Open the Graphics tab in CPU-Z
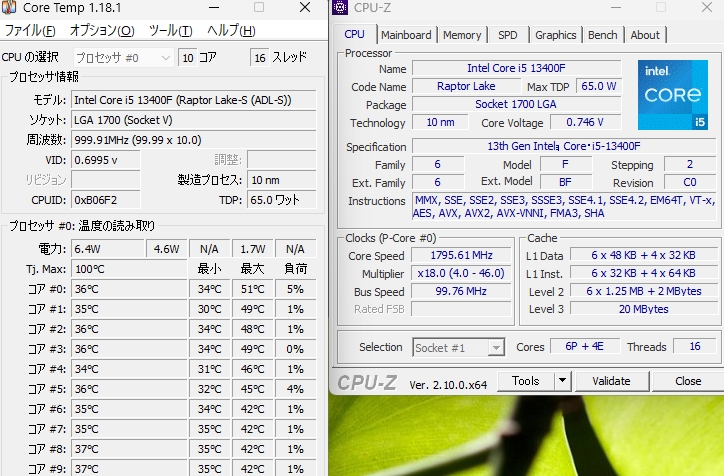This screenshot has width=724, height=476. coord(555,35)
